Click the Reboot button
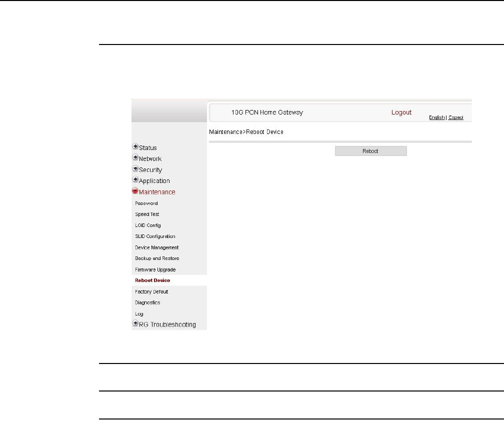This screenshot has height=424, width=504. coord(371,151)
